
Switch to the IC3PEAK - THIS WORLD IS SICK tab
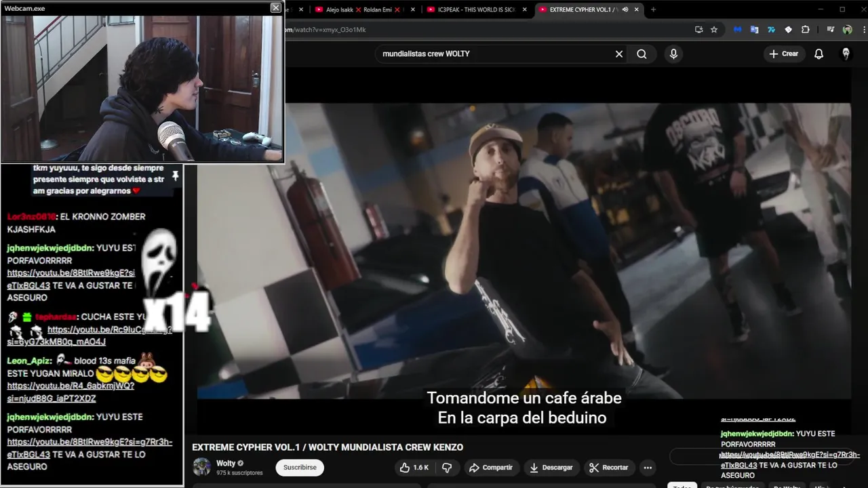(x=475, y=9)
